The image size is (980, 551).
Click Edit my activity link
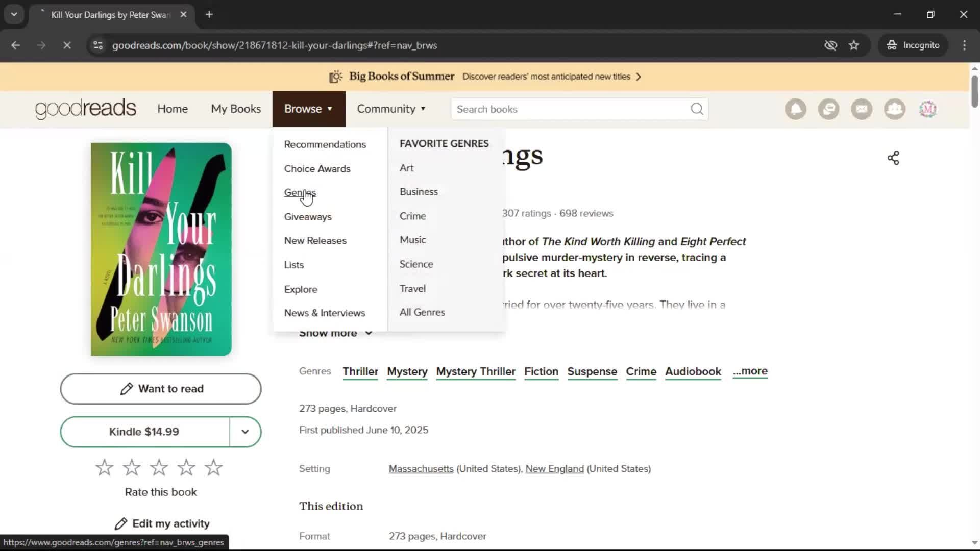tap(162, 524)
